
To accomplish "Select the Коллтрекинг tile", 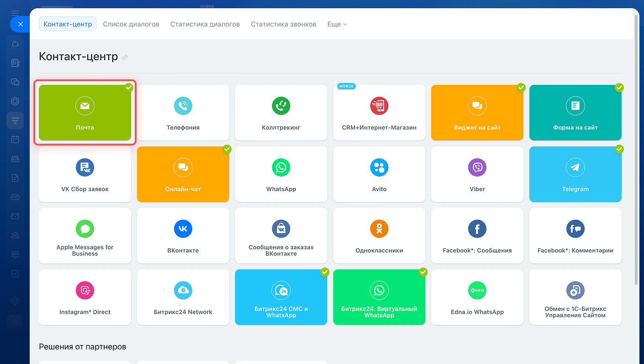I will (281, 113).
